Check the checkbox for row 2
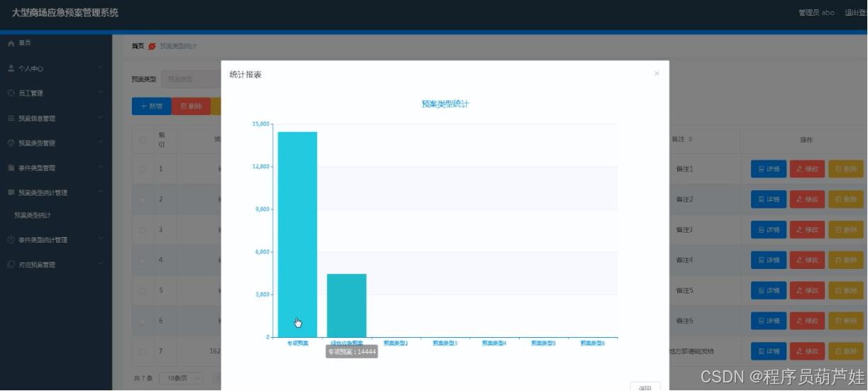Viewport: 868px width, 391px height. point(143,199)
